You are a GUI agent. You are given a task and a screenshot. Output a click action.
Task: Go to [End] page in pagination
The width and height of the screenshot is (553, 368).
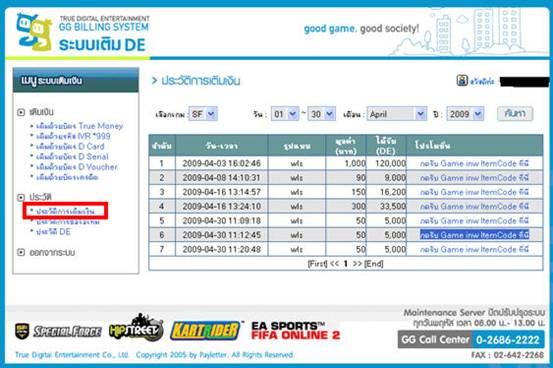[373, 264]
